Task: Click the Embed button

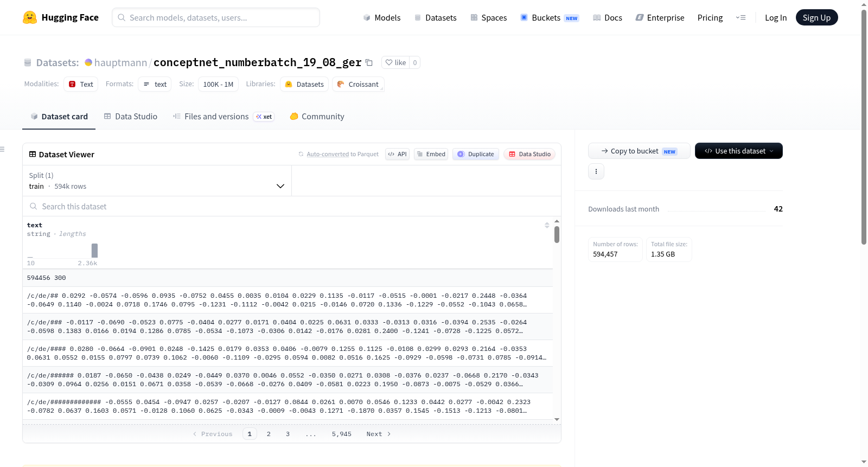Action: 431,154
